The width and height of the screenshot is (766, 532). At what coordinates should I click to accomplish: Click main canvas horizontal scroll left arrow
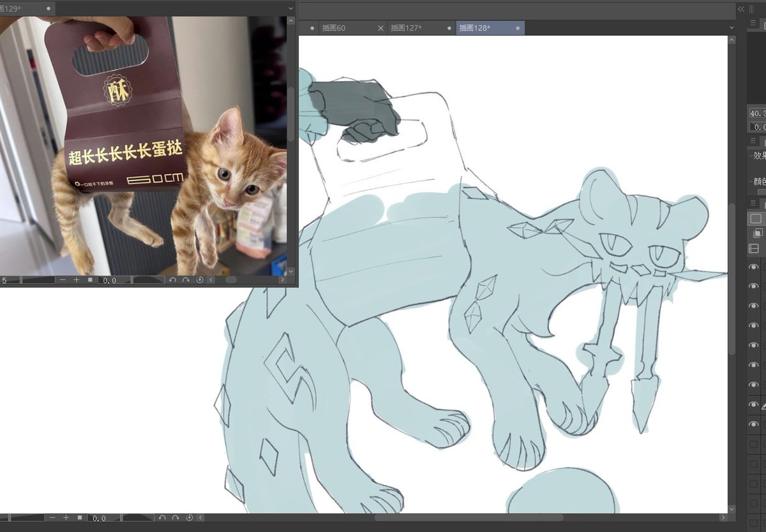(200, 518)
